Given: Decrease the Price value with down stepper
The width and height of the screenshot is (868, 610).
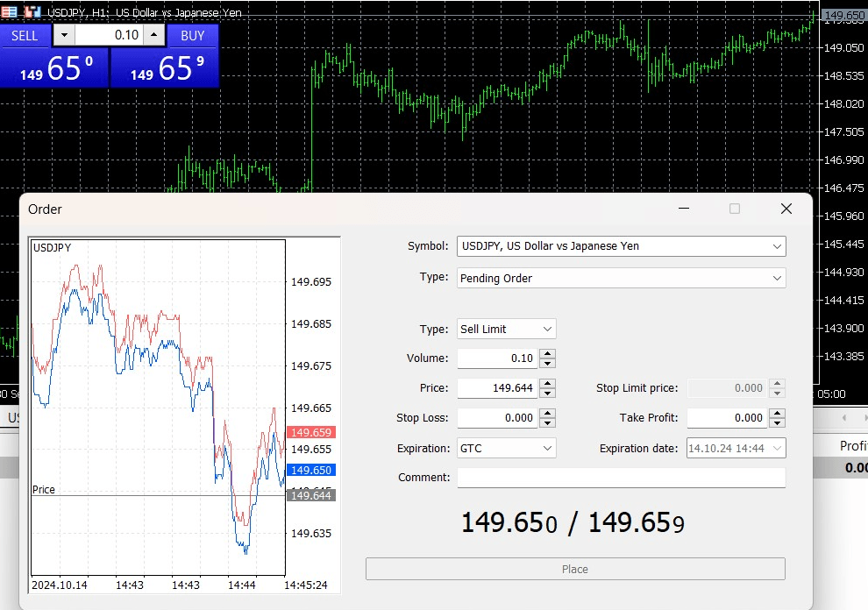Looking at the screenshot, I should click(547, 393).
